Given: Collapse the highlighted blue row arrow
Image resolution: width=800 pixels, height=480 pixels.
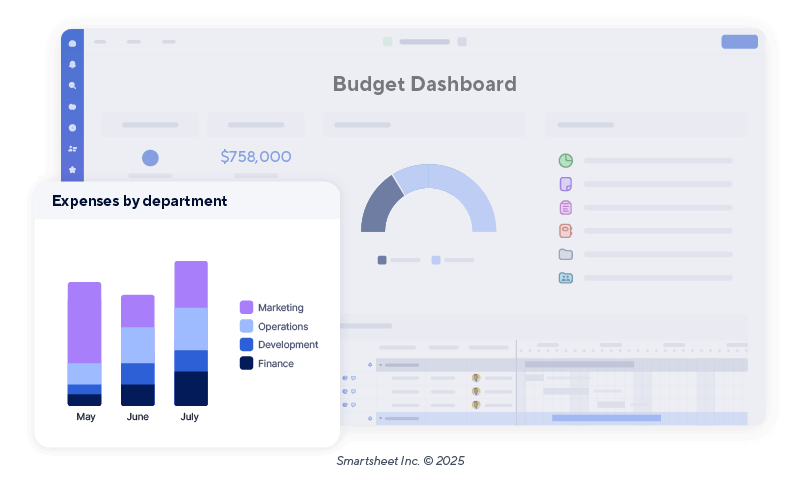Looking at the screenshot, I should (380, 418).
